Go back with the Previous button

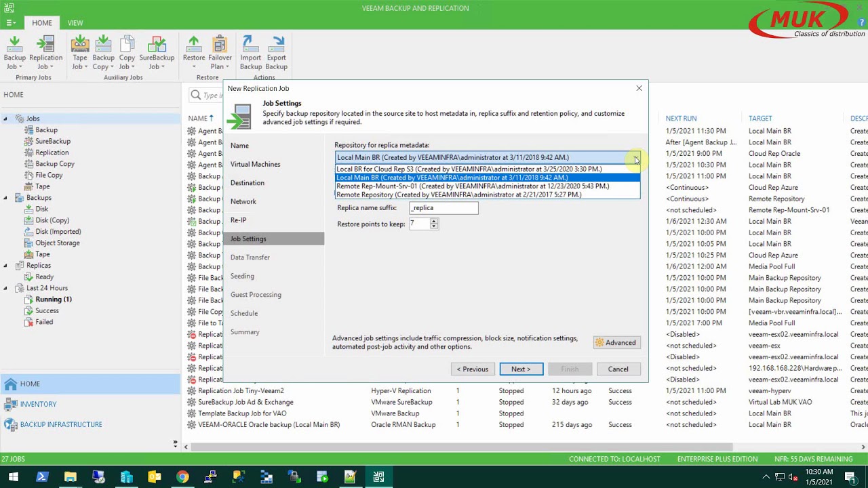tap(473, 369)
